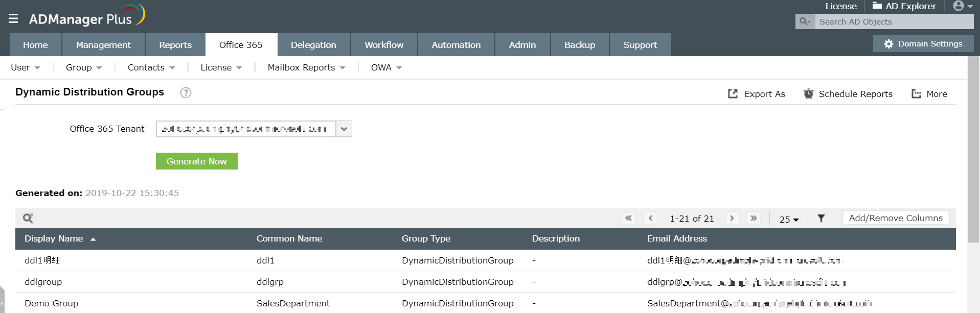Image resolution: width=980 pixels, height=313 pixels.
Task: Go to the previous page arrow
Action: click(x=650, y=218)
